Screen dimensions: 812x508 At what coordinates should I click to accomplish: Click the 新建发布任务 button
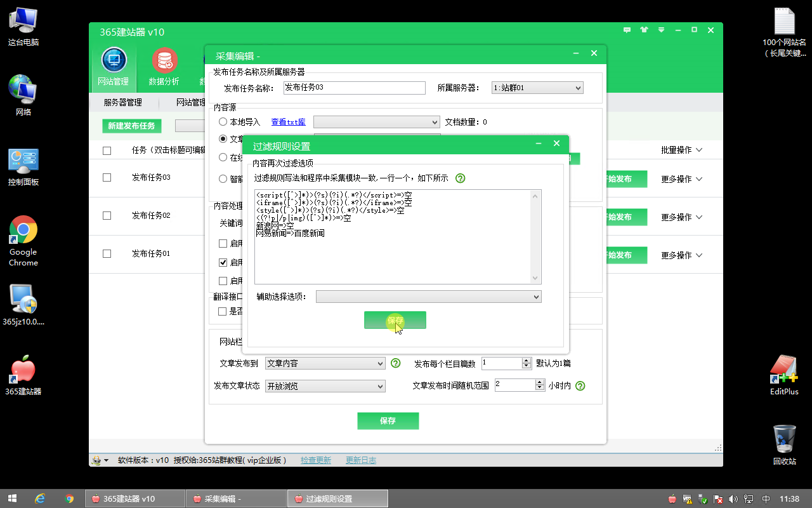click(x=132, y=126)
